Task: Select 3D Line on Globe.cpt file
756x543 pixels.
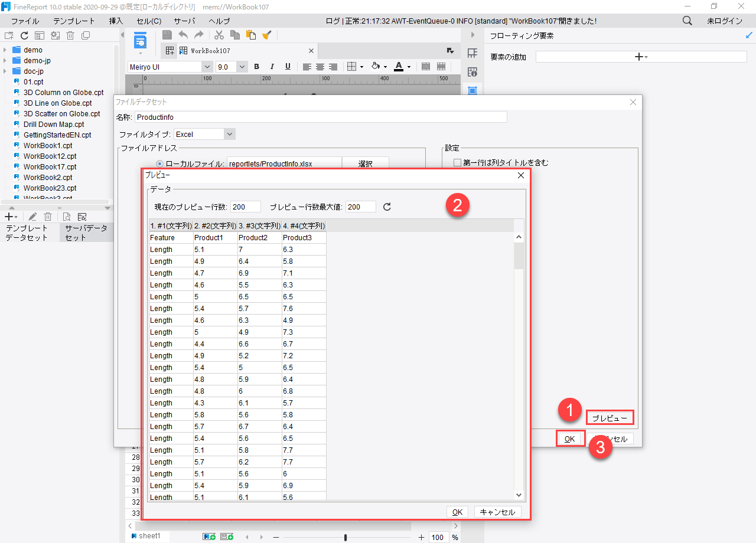Action: coord(58,103)
